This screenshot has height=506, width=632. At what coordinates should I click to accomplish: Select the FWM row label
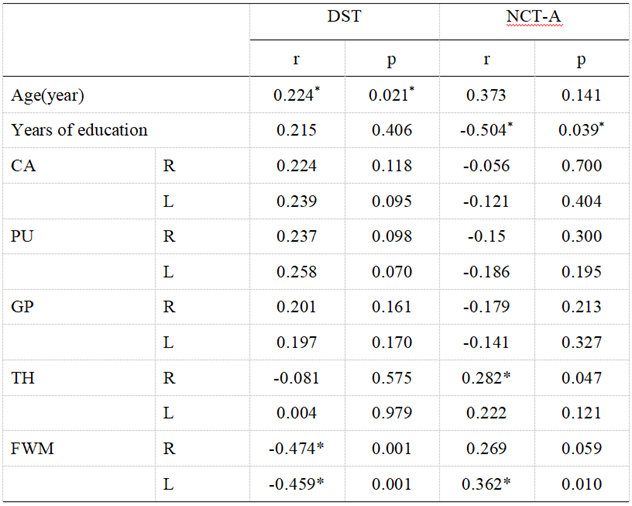31,449
